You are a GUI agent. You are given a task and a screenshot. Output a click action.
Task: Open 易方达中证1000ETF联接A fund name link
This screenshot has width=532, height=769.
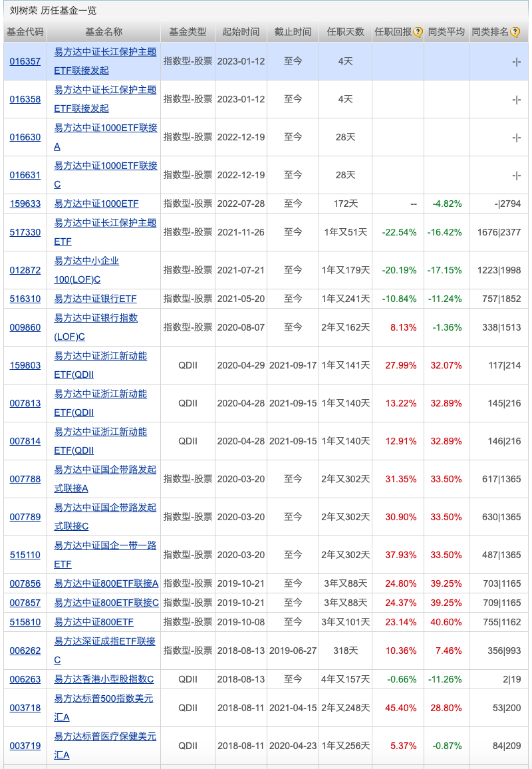106,137
